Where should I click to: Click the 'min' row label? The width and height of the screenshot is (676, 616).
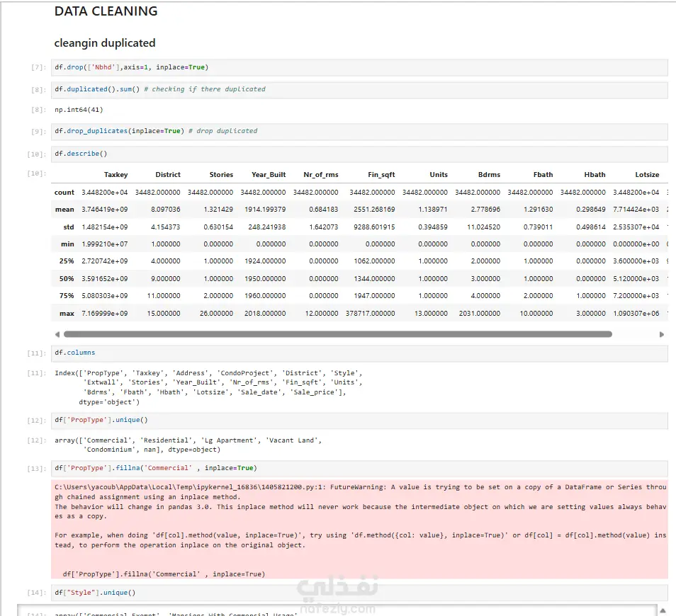(68, 244)
